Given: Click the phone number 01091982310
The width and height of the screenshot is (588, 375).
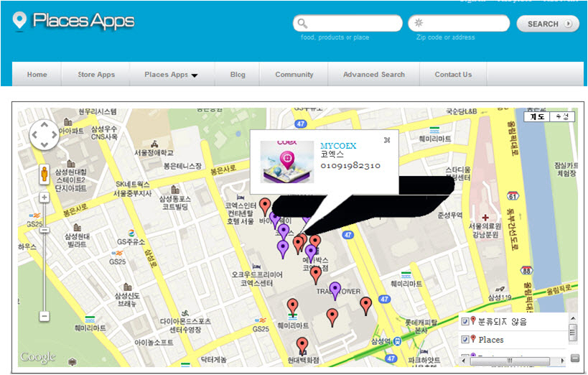Looking at the screenshot, I should click(350, 165).
